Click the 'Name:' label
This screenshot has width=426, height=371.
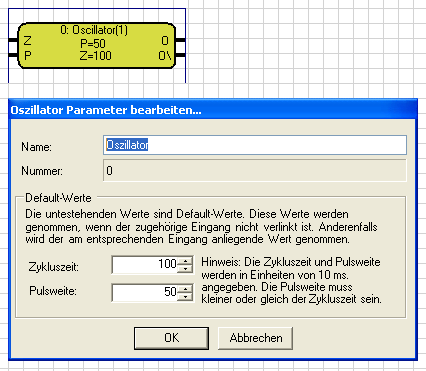(x=36, y=147)
